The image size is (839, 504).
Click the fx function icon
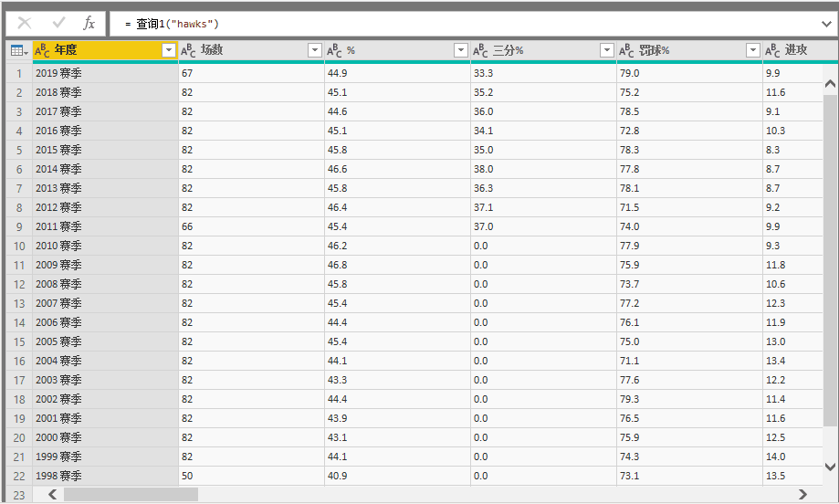89,23
